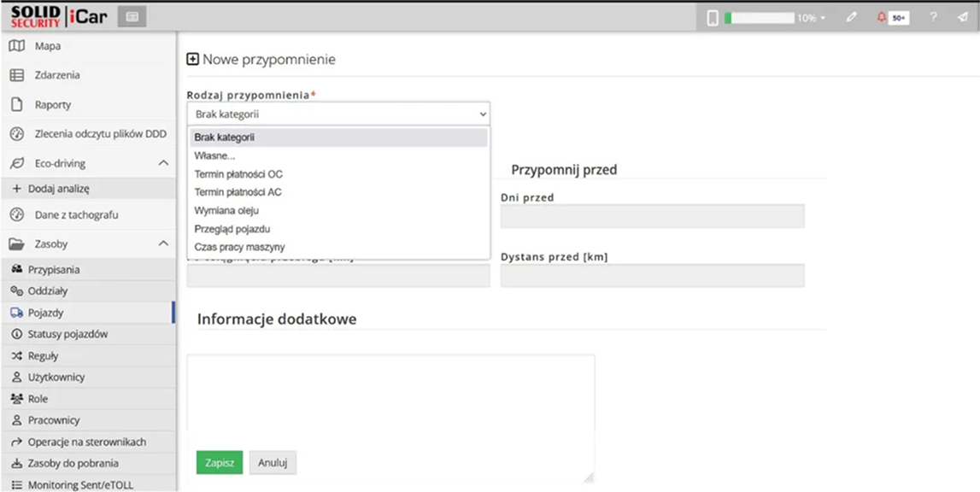Toggle the sidebar menu button beside iCar logo
The image size is (980, 492).
(x=132, y=17)
